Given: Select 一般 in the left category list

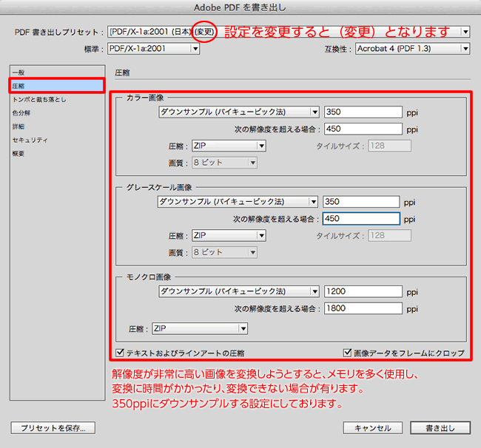Looking at the screenshot, I should (58, 72).
